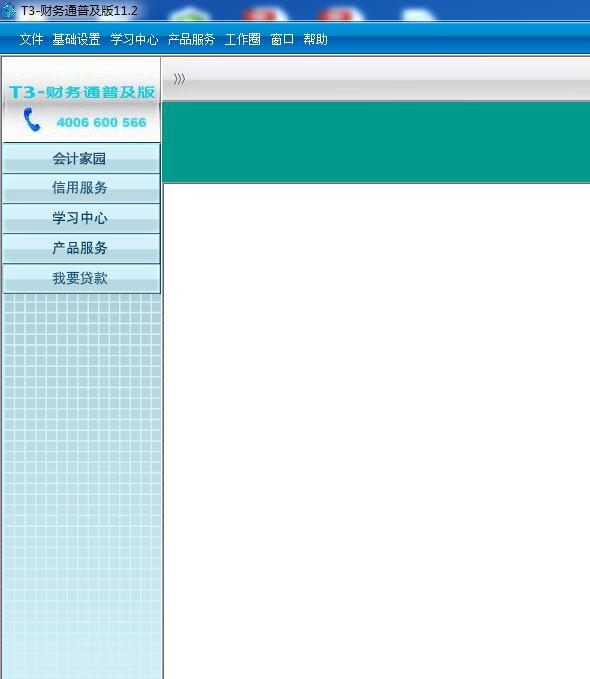Click the green banner area
The width and height of the screenshot is (590, 679).
click(x=376, y=142)
